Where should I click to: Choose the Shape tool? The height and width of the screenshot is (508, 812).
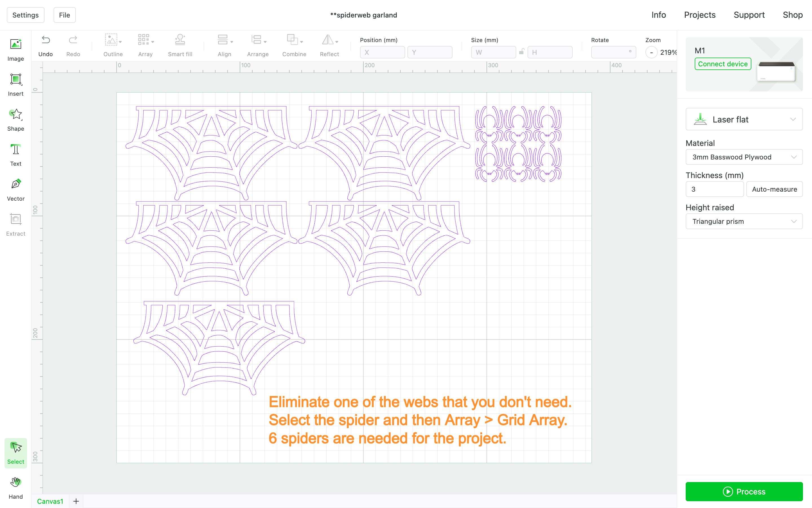16,120
